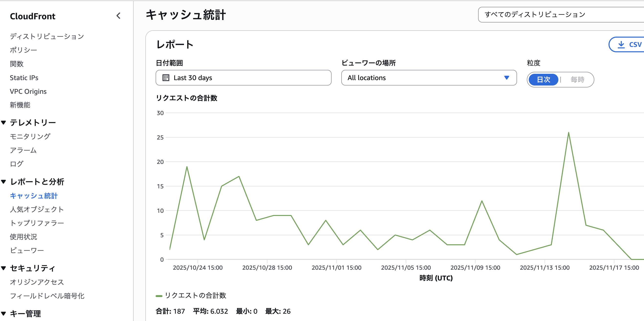The image size is (644, 321).
Task: Click the peak point on requests chart
Action: point(568,133)
